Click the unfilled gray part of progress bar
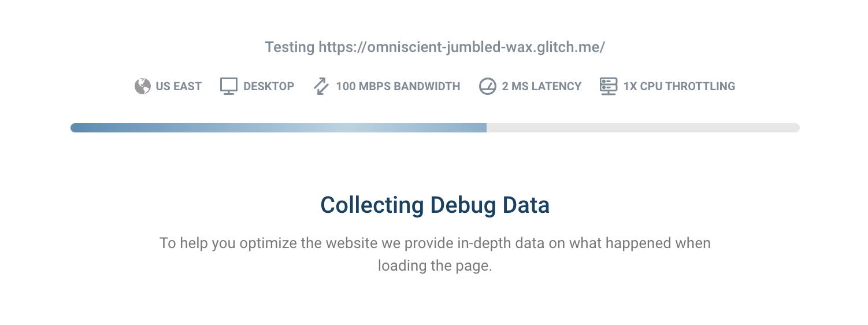The image size is (868, 325). coord(636,128)
